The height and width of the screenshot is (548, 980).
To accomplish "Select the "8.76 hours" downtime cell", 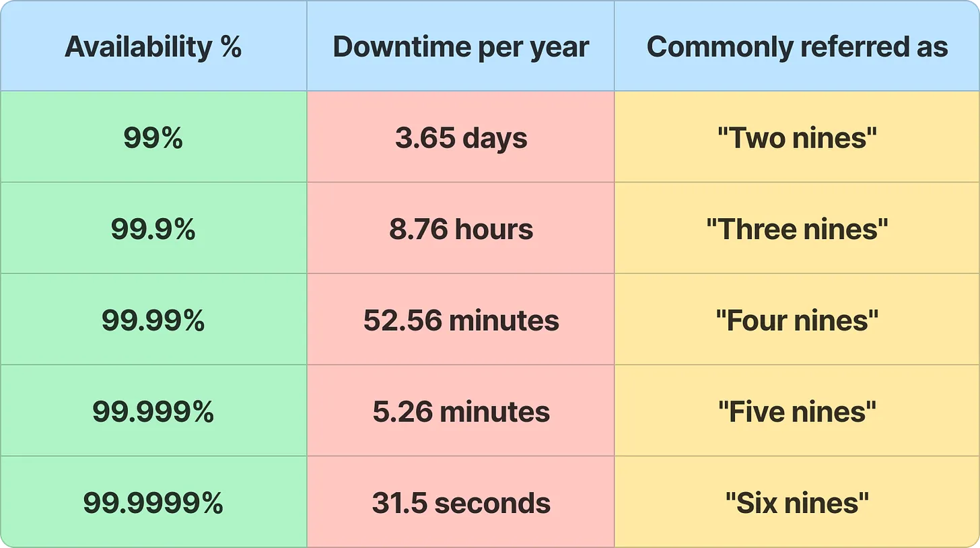I will point(461,230).
